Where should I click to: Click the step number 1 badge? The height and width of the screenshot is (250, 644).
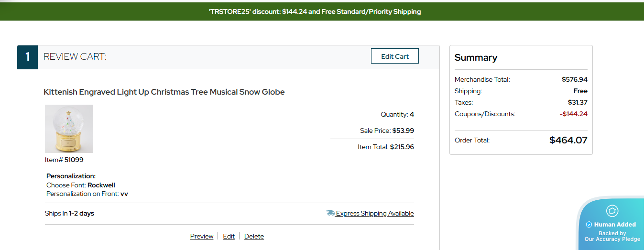(x=28, y=57)
